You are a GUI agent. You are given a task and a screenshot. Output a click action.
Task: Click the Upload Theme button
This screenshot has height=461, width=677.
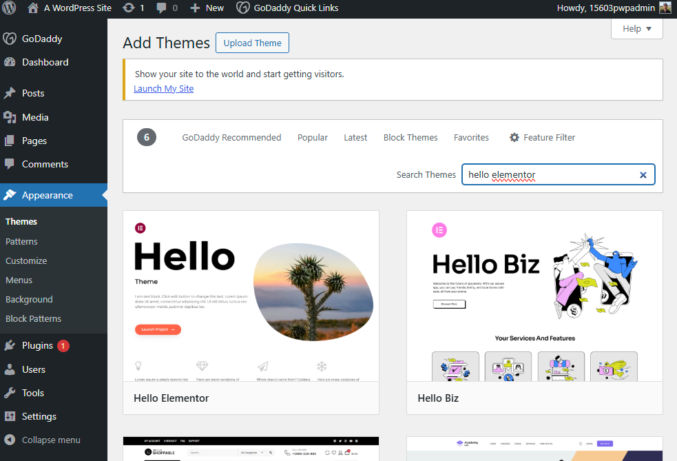point(252,43)
